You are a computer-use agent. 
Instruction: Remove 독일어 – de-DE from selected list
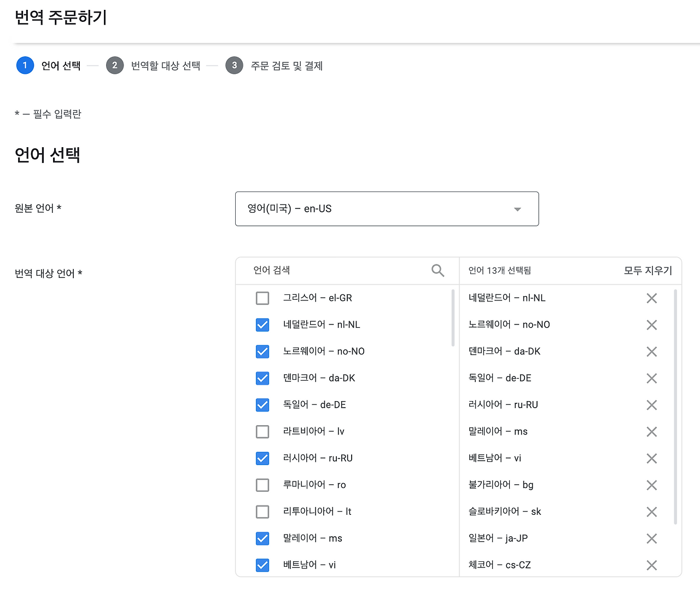(x=651, y=379)
